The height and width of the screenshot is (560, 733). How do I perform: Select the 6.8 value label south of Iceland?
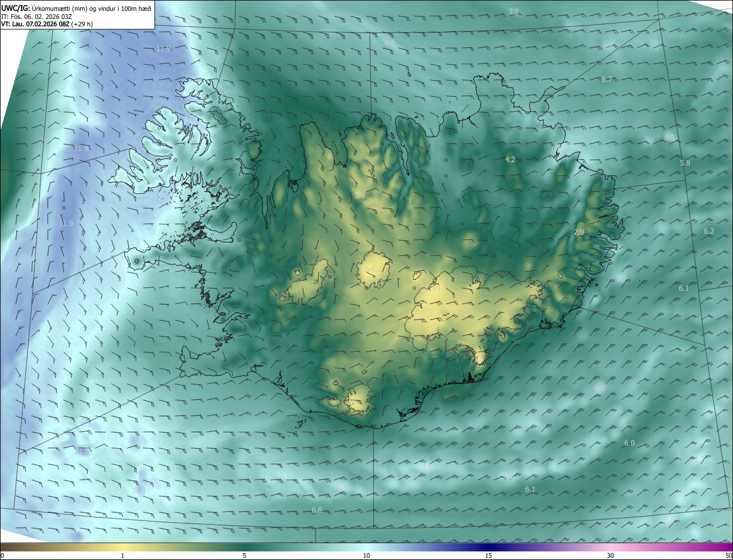[x=317, y=510]
